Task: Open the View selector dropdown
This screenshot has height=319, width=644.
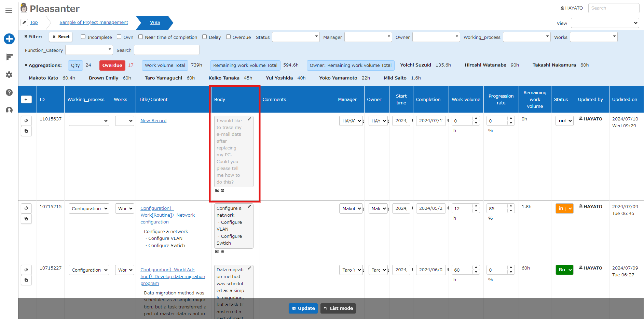Action: click(605, 23)
